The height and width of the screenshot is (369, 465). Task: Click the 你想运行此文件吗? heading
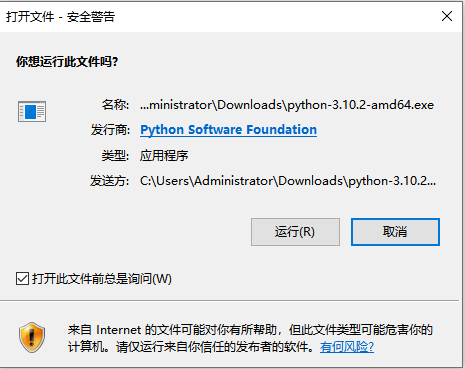pos(67,62)
